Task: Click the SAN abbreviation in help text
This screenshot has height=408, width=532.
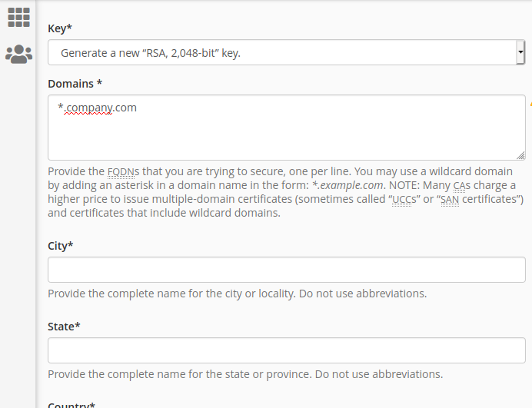Action: coord(450,200)
